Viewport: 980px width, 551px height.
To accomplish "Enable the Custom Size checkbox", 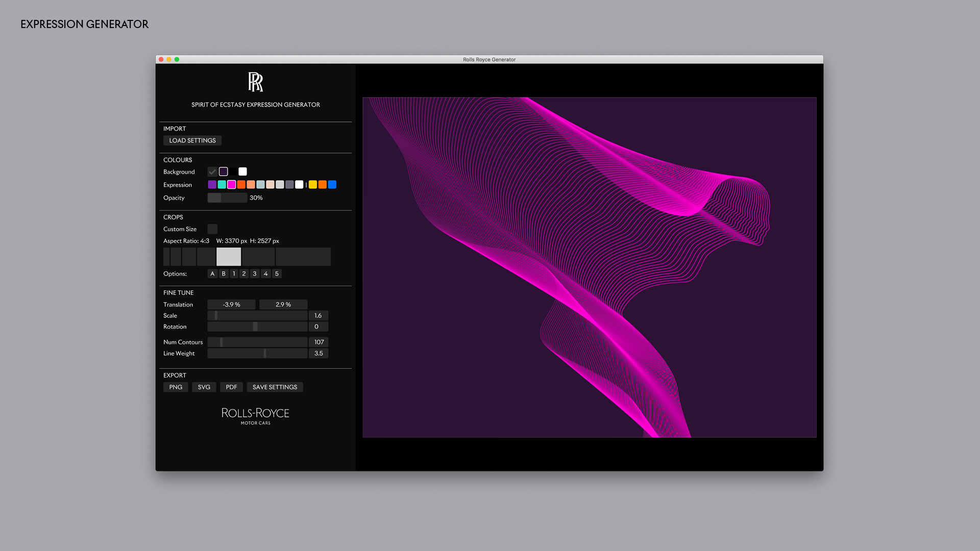I will (x=212, y=229).
